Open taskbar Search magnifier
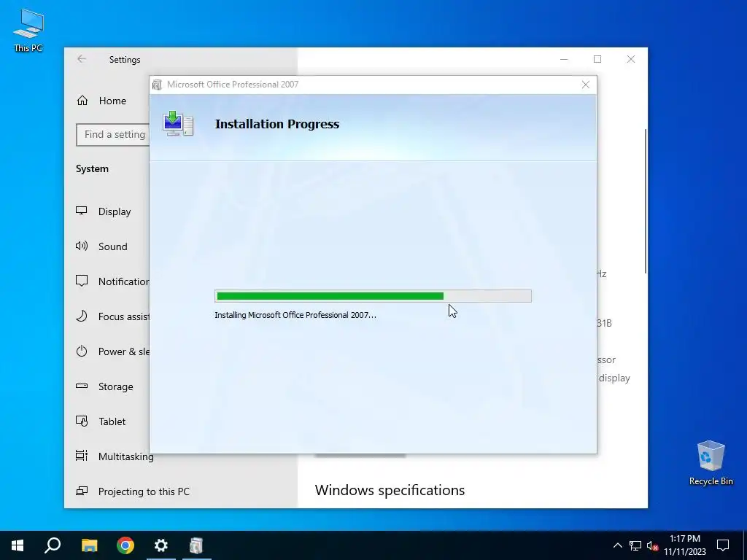This screenshot has height=560, width=747. click(x=53, y=545)
